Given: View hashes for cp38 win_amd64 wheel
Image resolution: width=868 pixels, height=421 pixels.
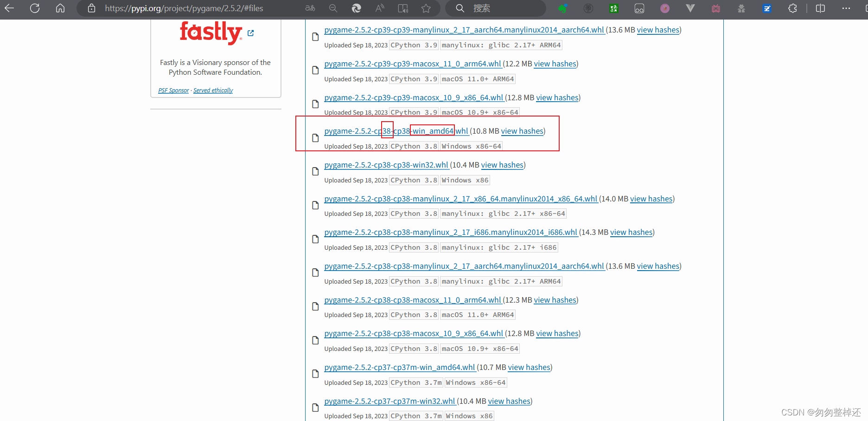Looking at the screenshot, I should click(x=522, y=131).
